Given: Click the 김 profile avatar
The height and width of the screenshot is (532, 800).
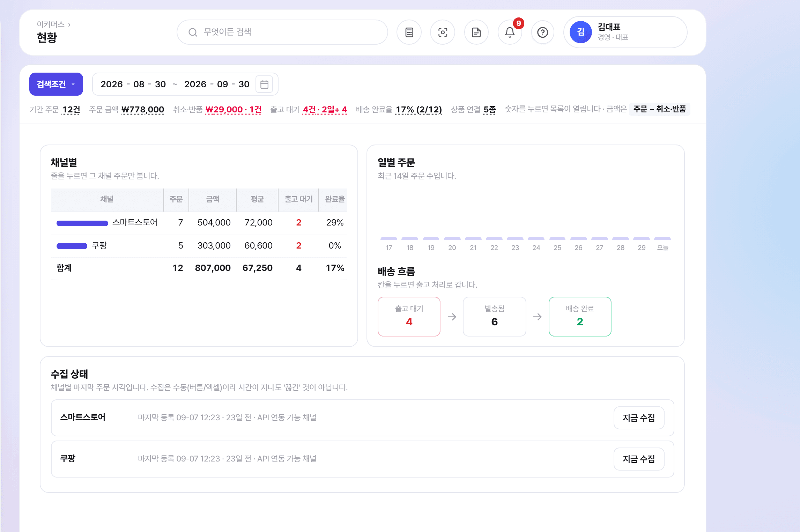Looking at the screenshot, I should (580, 32).
